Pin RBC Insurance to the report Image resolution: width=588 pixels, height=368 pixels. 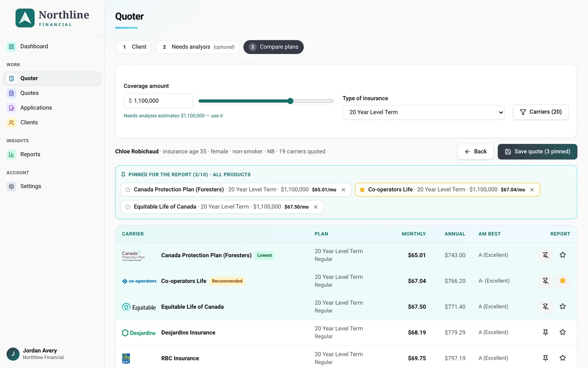tap(545, 358)
